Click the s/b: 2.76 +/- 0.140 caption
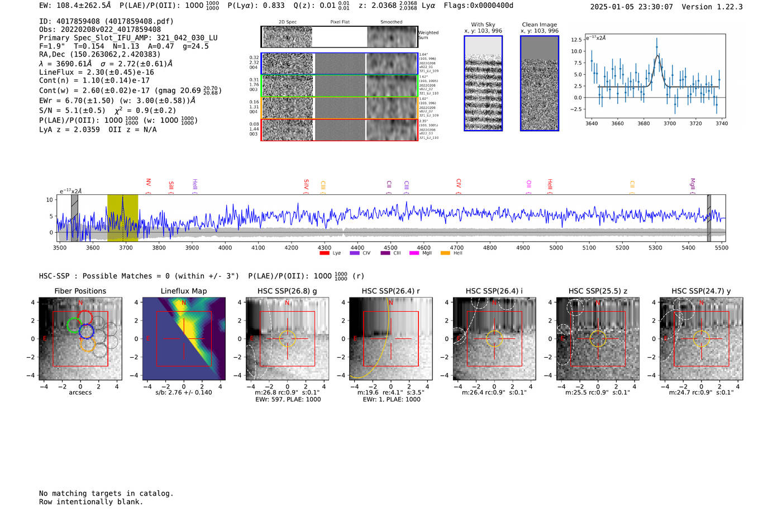 (x=184, y=392)
